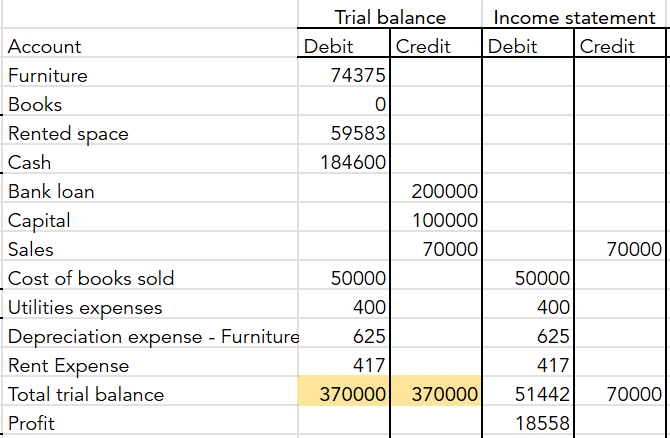Select Rent Expense income statement 417
Viewport: 670px width, 438px height.
[528, 363]
